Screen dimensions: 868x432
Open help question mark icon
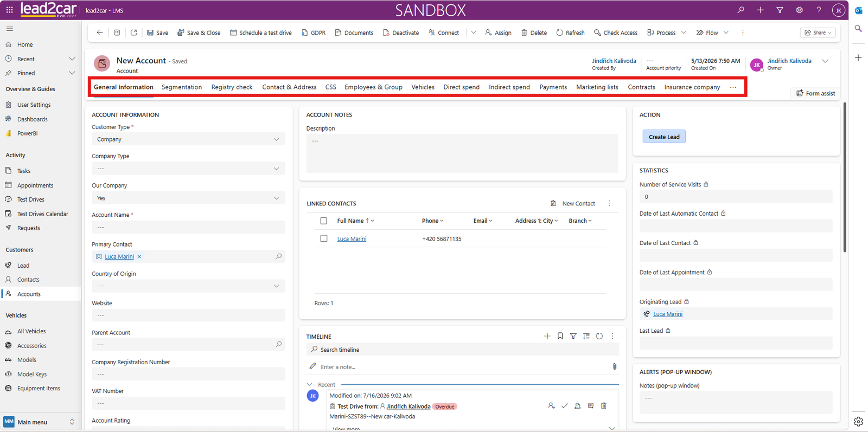click(x=819, y=10)
